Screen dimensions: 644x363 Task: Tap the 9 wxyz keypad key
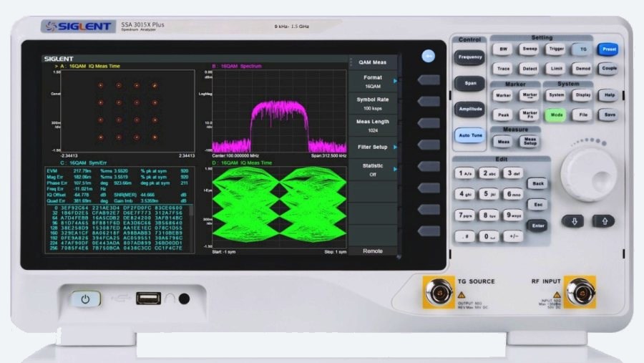pos(513,215)
